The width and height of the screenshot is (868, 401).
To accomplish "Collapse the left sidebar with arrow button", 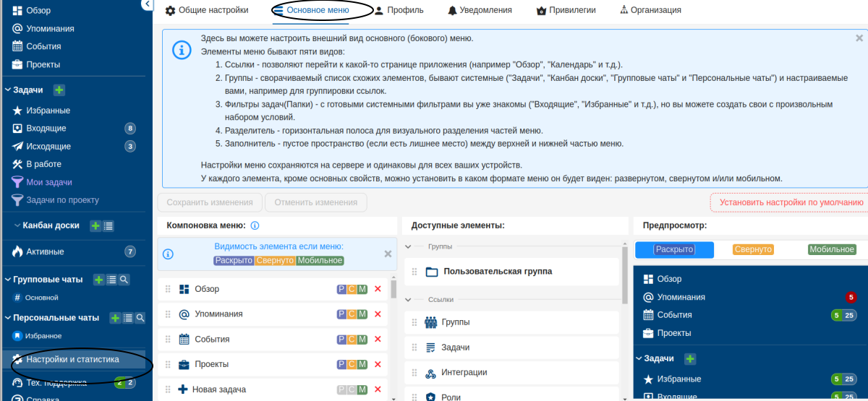I will [x=148, y=4].
